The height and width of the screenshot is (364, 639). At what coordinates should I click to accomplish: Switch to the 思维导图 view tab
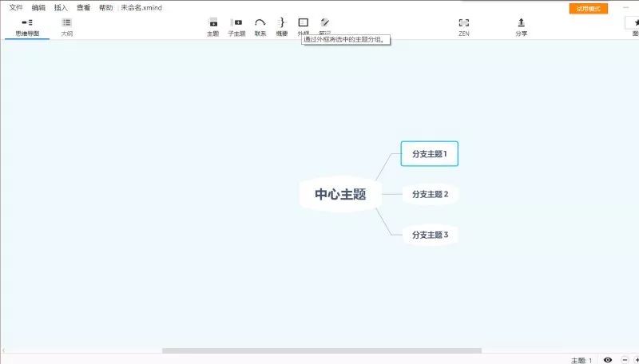coord(27,27)
